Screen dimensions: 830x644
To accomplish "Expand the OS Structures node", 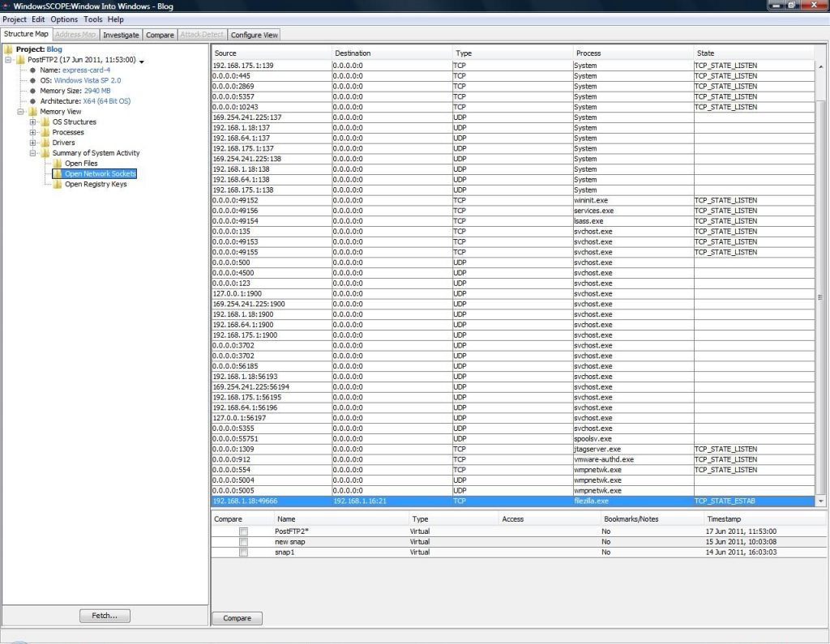I will pyautogui.click(x=32, y=122).
